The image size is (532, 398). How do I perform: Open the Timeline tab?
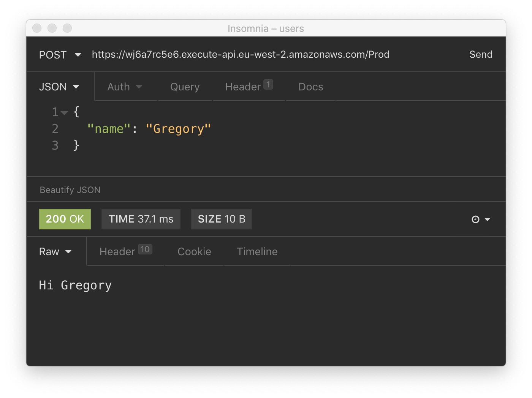pos(257,251)
